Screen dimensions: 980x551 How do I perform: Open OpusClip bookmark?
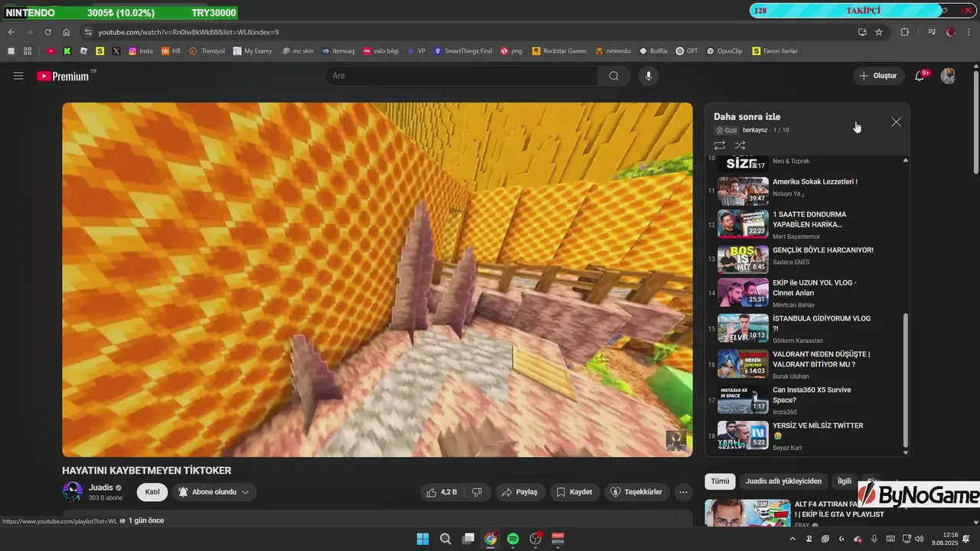[x=724, y=51]
